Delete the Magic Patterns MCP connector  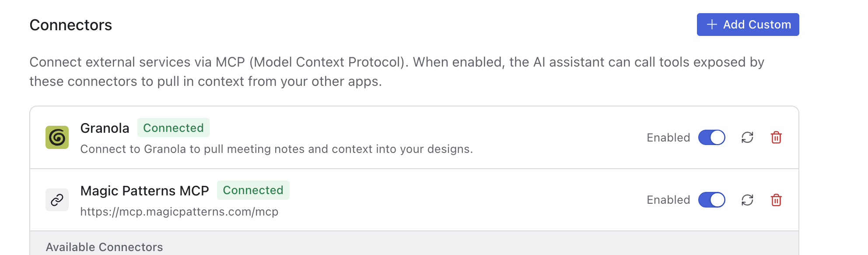tap(776, 200)
